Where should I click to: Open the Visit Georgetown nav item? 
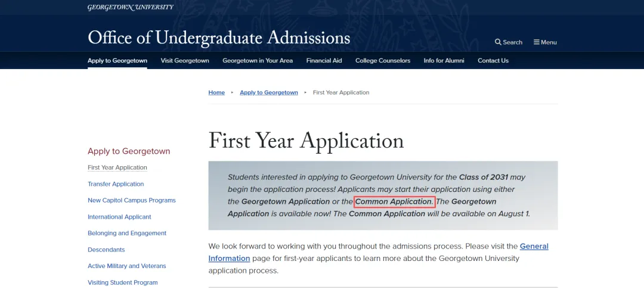pos(185,60)
